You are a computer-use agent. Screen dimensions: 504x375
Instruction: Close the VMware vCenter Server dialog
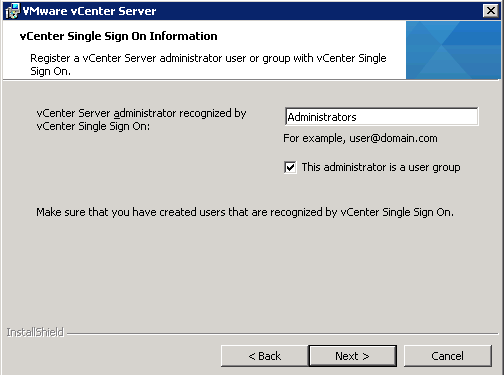click(x=491, y=11)
